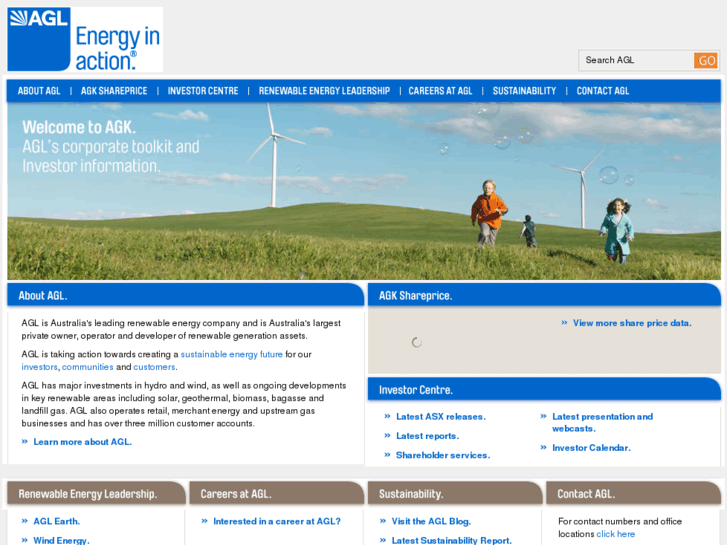Open View more share price data link
Image resolution: width=727 pixels, height=545 pixels.
632,323
